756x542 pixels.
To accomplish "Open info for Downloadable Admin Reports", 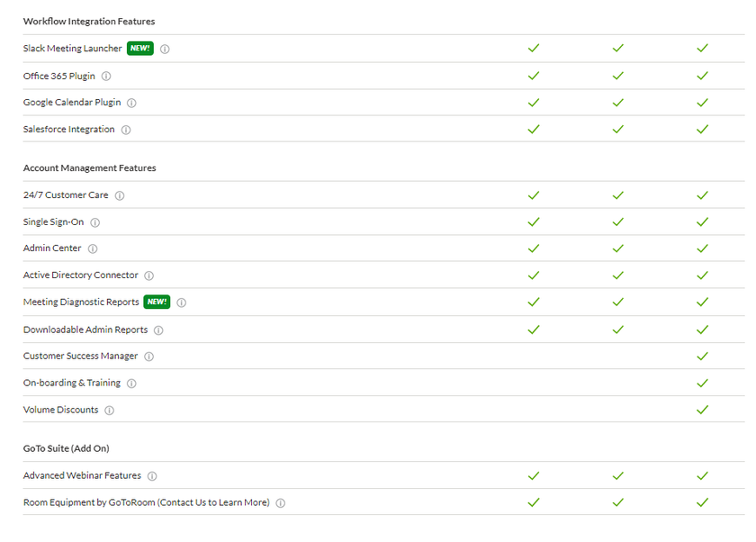I will 158,330.
